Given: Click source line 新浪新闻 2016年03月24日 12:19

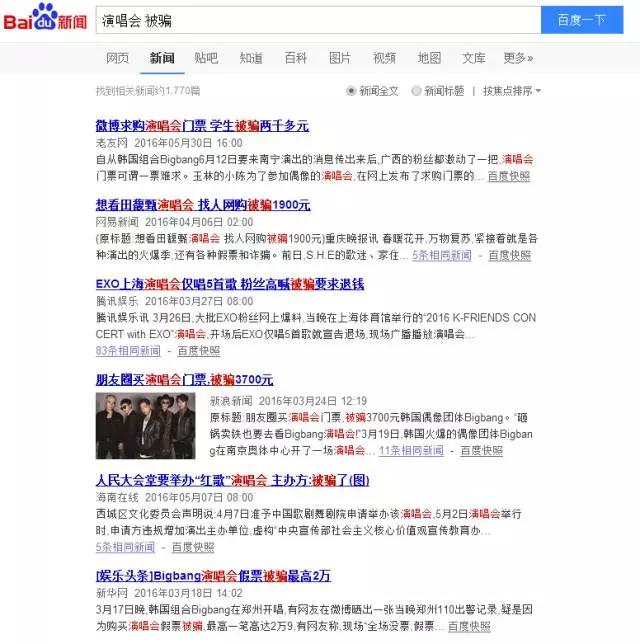Looking at the screenshot, I should click(288, 401).
